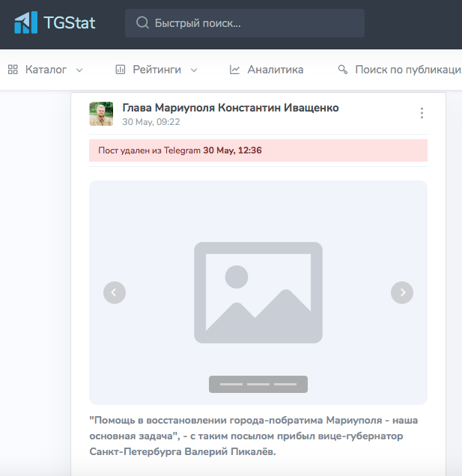Open the three-dot post options menu
This screenshot has width=462, height=476.
coord(422,113)
